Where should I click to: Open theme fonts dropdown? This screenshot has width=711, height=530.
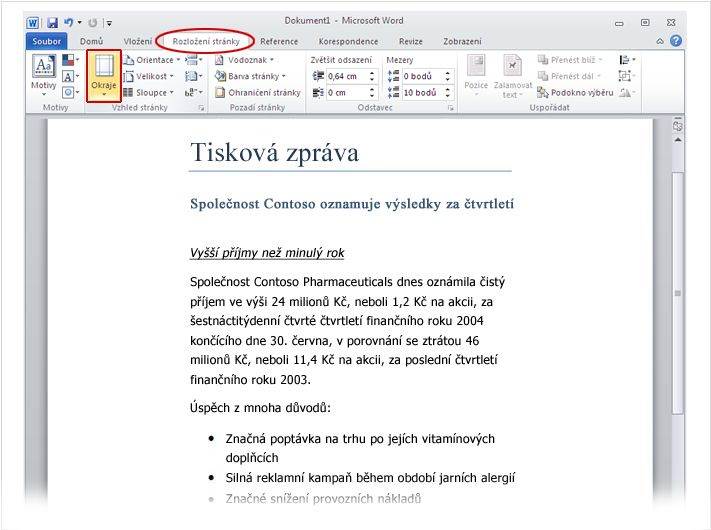pyautogui.click(x=70, y=76)
